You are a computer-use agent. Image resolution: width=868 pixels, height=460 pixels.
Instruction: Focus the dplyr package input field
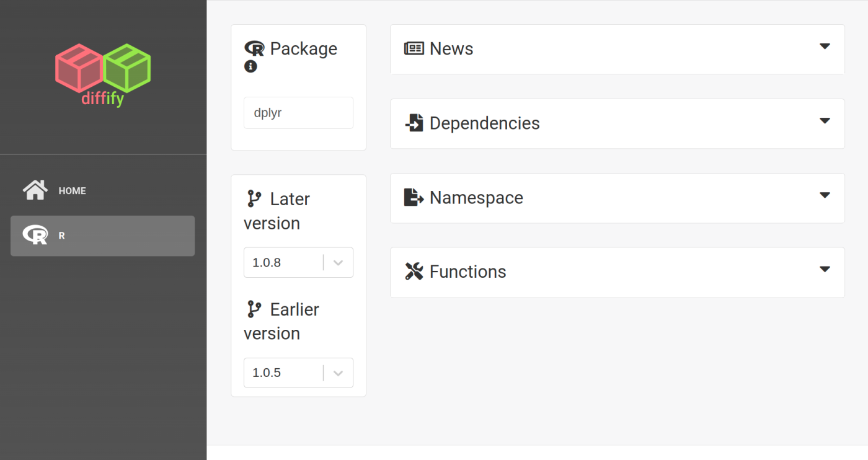298,113
